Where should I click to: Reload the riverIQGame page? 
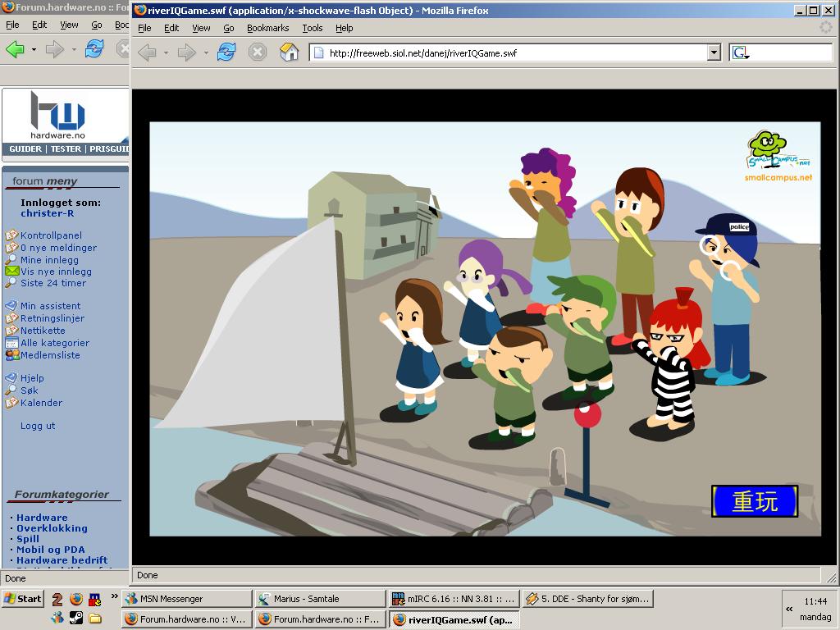(x=226, y=52)
